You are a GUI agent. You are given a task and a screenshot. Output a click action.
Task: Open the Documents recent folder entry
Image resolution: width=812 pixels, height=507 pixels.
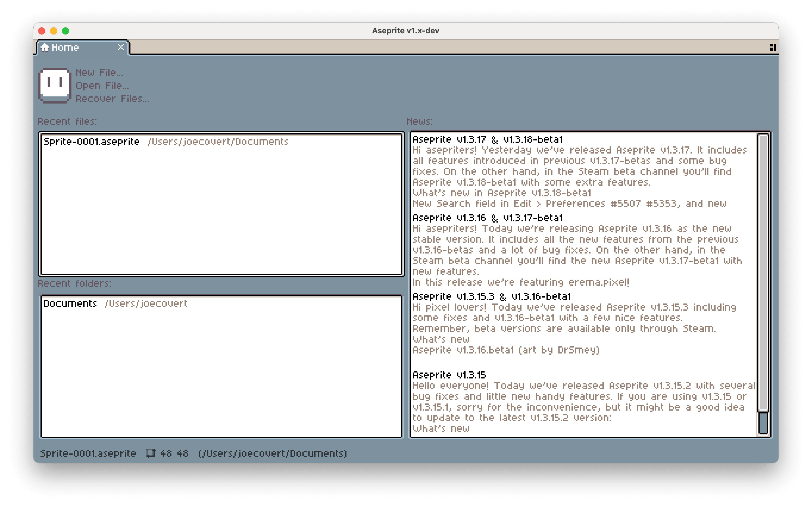click(x=70, y=304)
